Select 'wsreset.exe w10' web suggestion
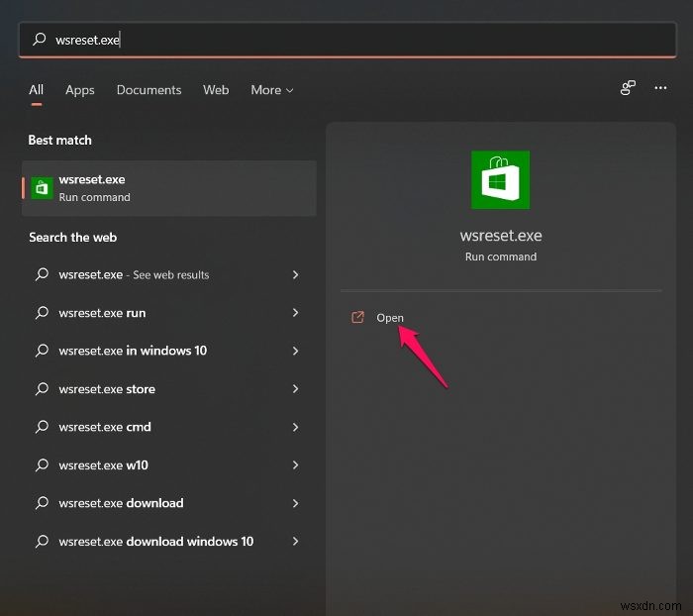693x616 pixels. [x=169, y=464]
